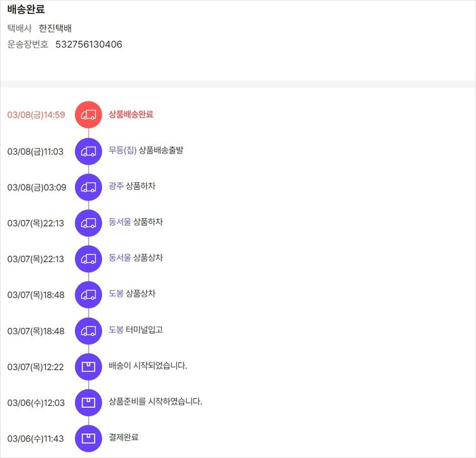
Task: Click the 한진택배 courier name
Action: click(55, 28)
